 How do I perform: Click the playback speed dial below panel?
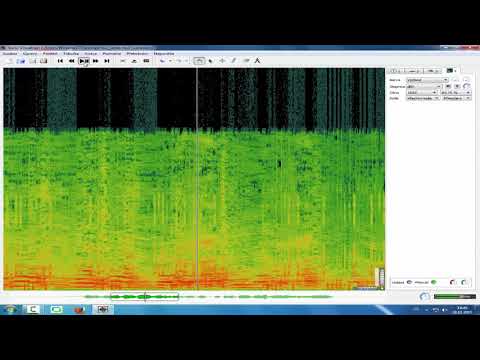click(424, 296)
